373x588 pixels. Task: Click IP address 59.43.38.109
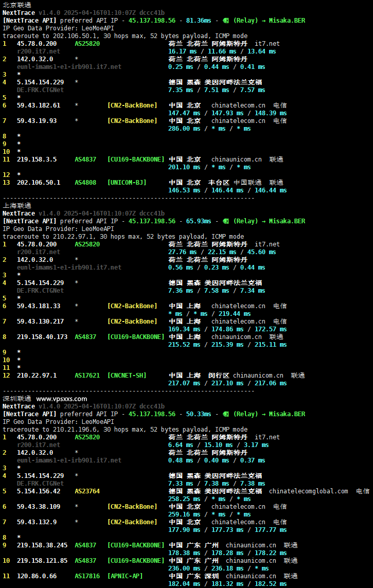coord(39,507)
